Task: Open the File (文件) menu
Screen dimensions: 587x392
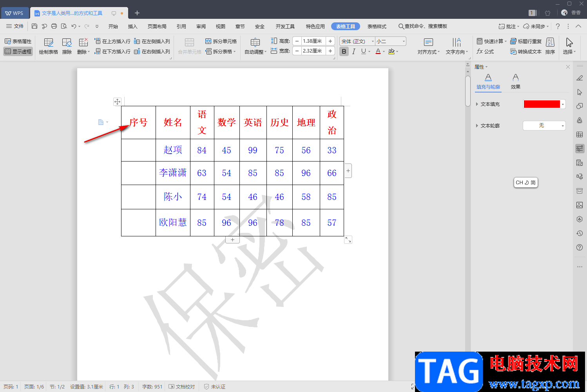Action: click(15, 26)
